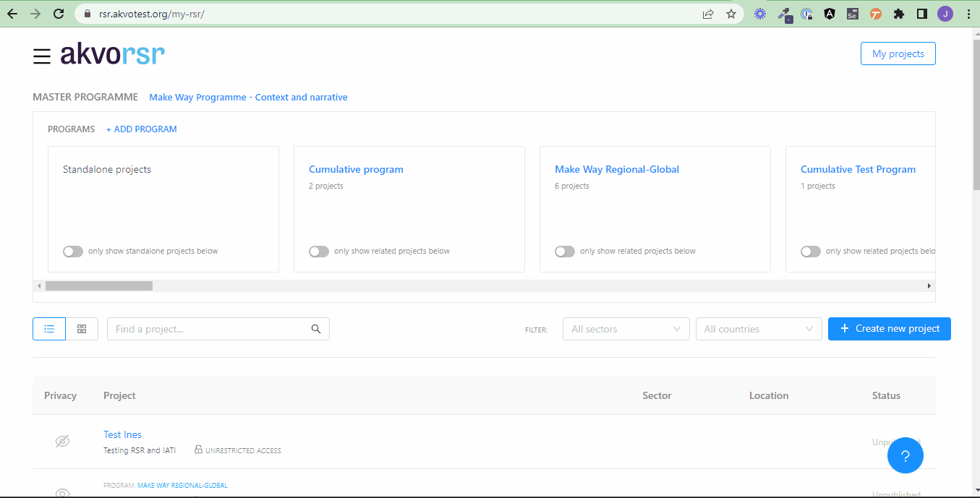Toggle related projects for Cumulative Test Program
980x498 pixels.
811,252
